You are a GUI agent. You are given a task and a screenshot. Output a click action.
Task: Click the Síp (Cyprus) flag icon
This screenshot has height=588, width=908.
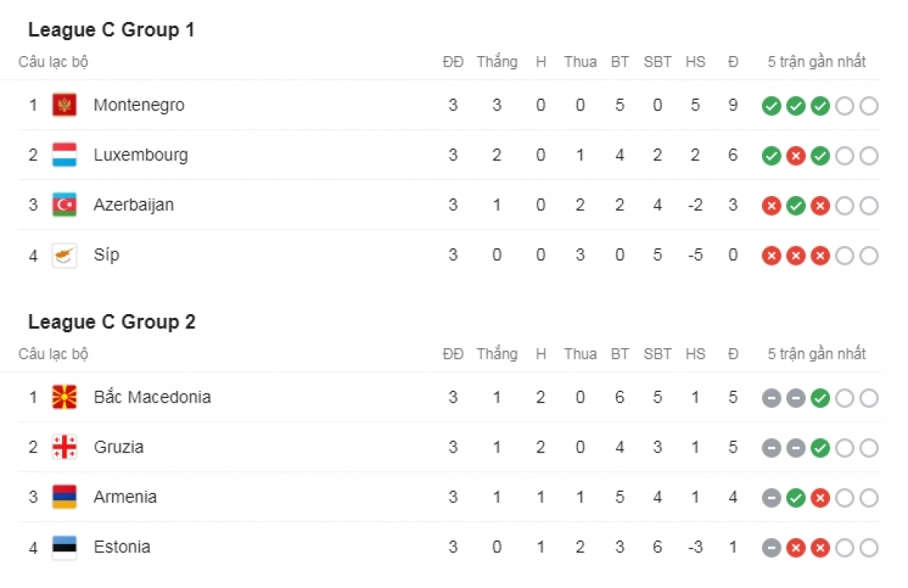click(64, 255)
